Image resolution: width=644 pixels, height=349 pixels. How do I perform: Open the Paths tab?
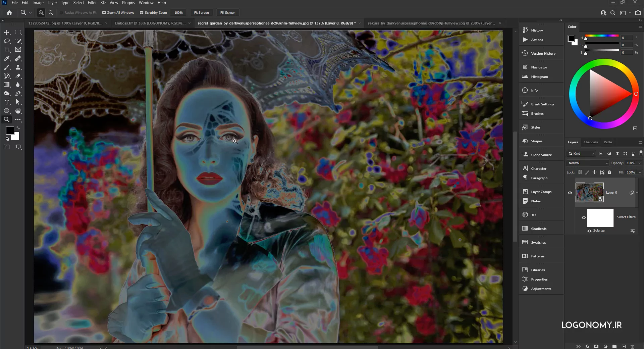coord(608,142)
